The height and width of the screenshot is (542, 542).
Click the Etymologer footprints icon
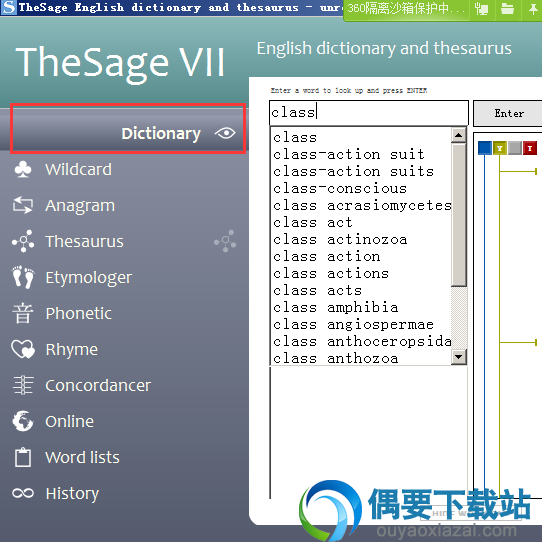click(23, 277)
